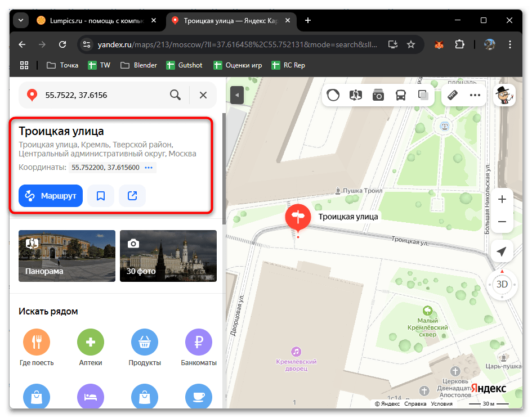
Task: Reload the current page
Action: [x=62, y=44]
